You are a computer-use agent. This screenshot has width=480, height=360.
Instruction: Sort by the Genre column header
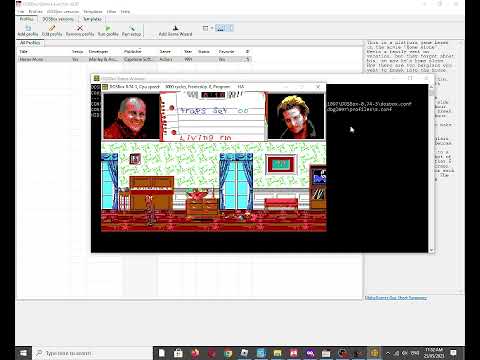click(165, 52)
